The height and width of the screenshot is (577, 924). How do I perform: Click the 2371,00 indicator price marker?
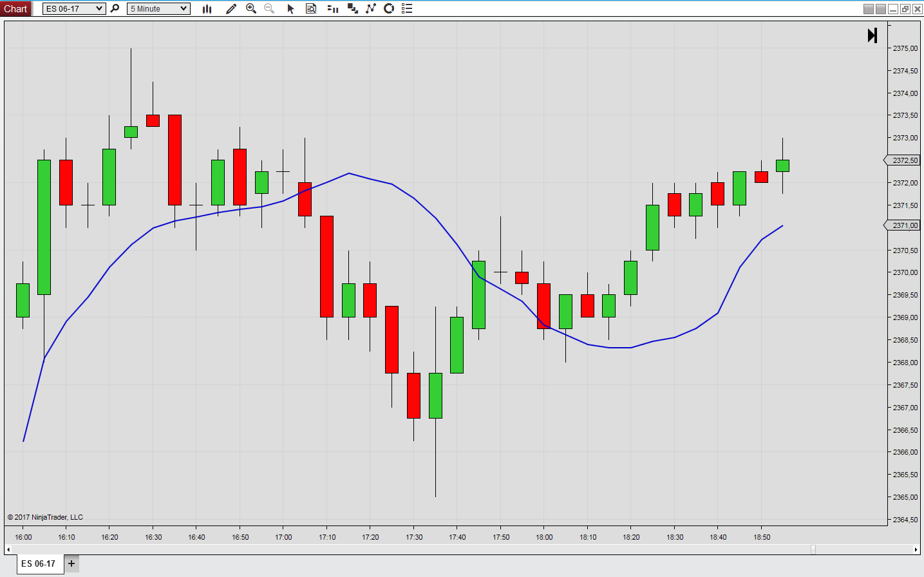click(902, 225)
